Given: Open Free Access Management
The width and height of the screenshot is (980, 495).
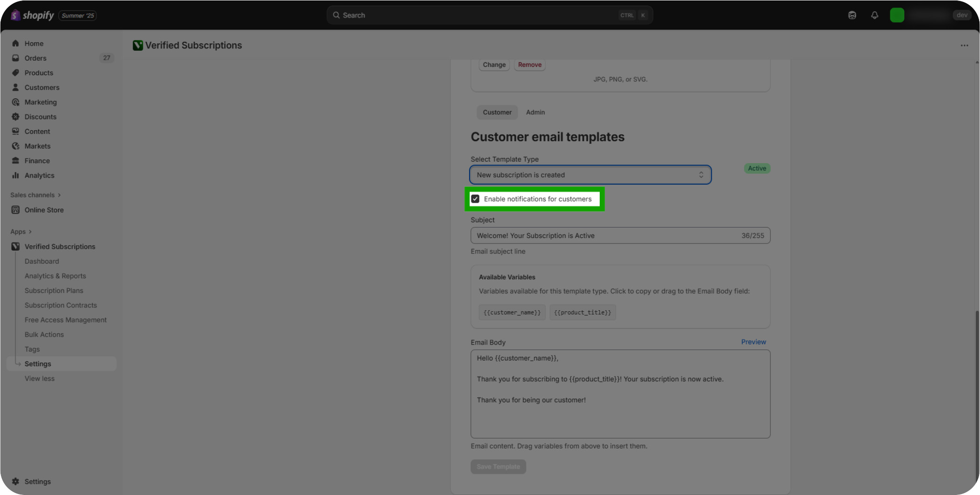Looking at the screenshot, I should pos(66,320).
